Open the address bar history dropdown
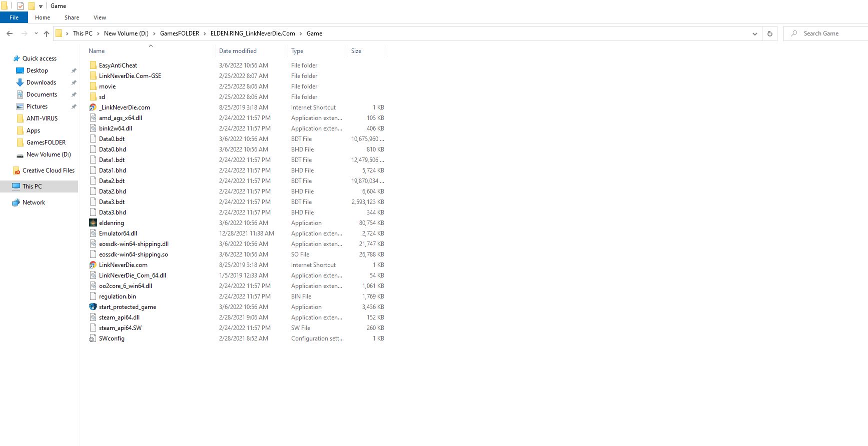 point(754,33)
